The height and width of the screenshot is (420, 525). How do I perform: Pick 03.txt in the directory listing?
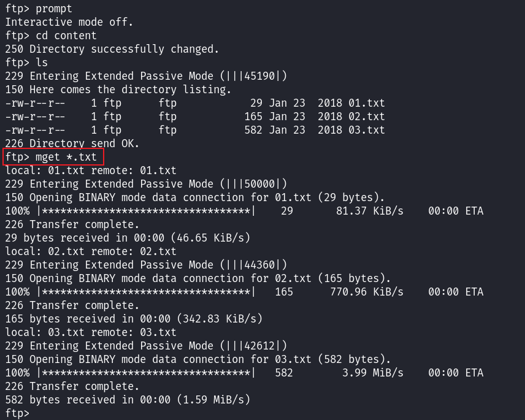click(x=366, y=130)
